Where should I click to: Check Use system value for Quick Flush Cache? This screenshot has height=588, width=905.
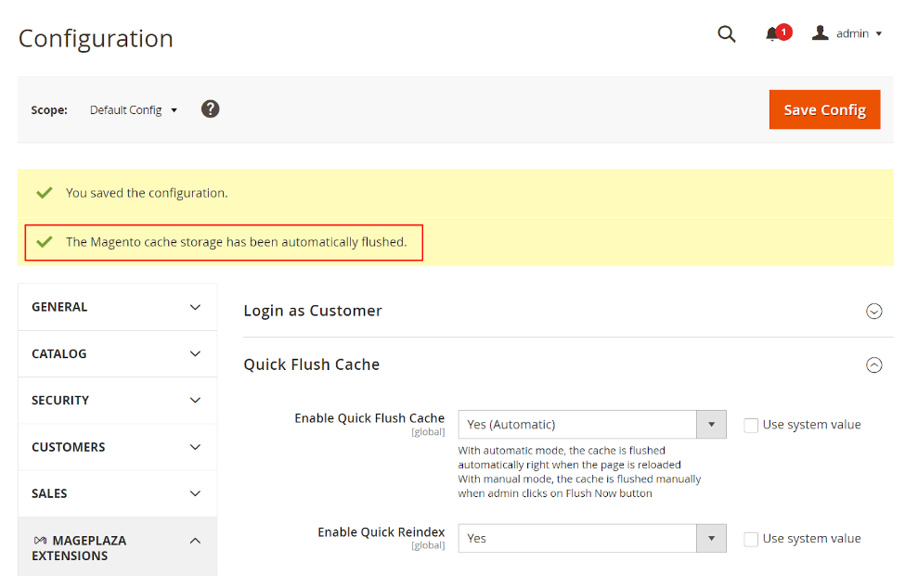click(751, 426)
